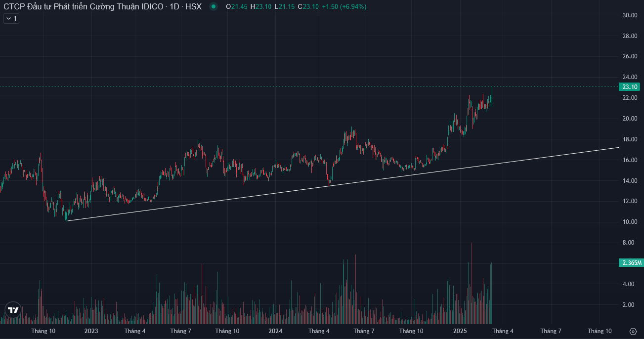The height and width of the screenshot is (339, 644).
Task: Click the 2024 year label on time axis
Action: (275, 331)
